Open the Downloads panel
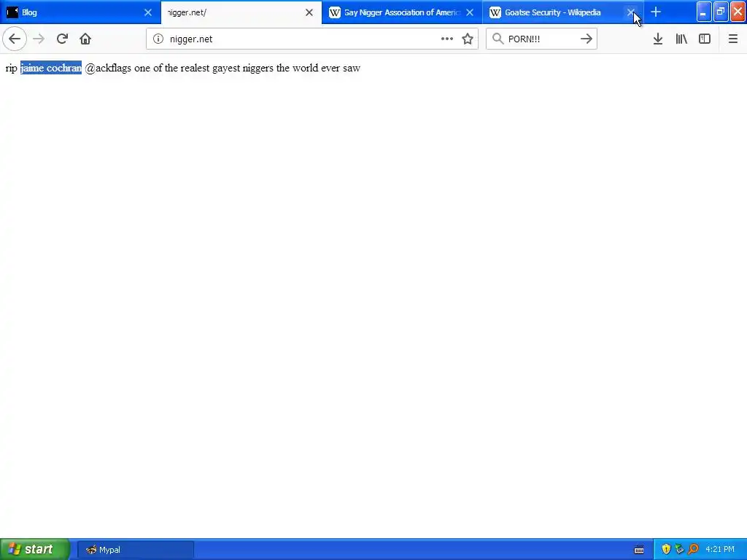Viewport: 747px width, 560px height. (x=658, y=39)
